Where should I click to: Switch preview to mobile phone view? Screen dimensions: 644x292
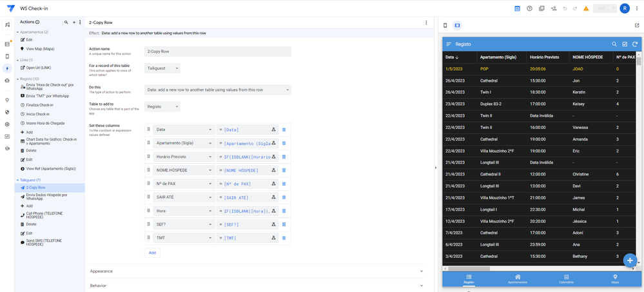[x=445, y=26]
